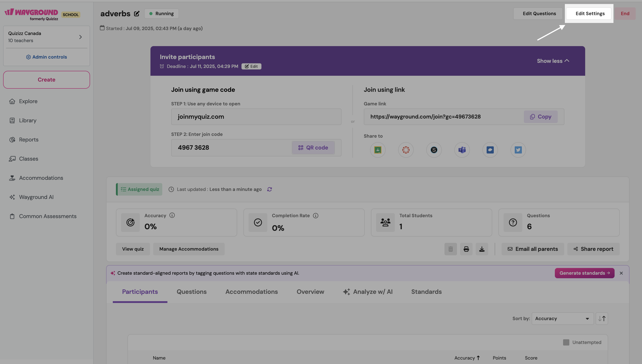The height and width of the screenshot is (364, 642).
Task: Dismiss the Generate standards banner
Action: click(x=621, y=273)
